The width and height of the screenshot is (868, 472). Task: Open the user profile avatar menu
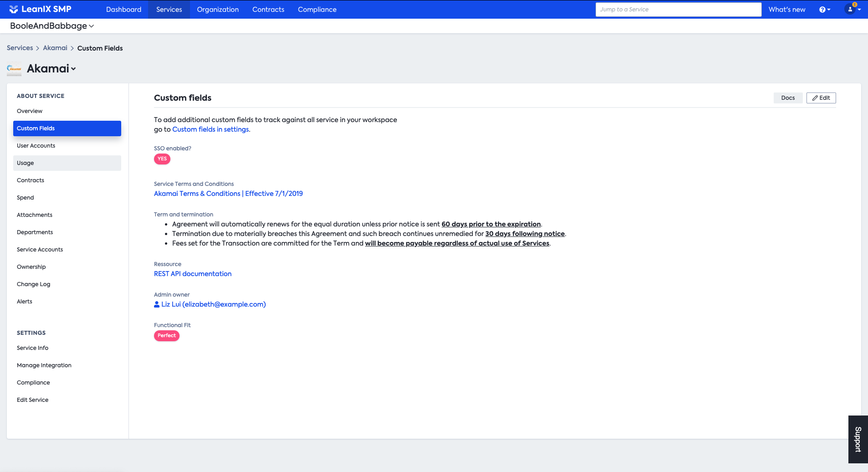click(852, 9)
